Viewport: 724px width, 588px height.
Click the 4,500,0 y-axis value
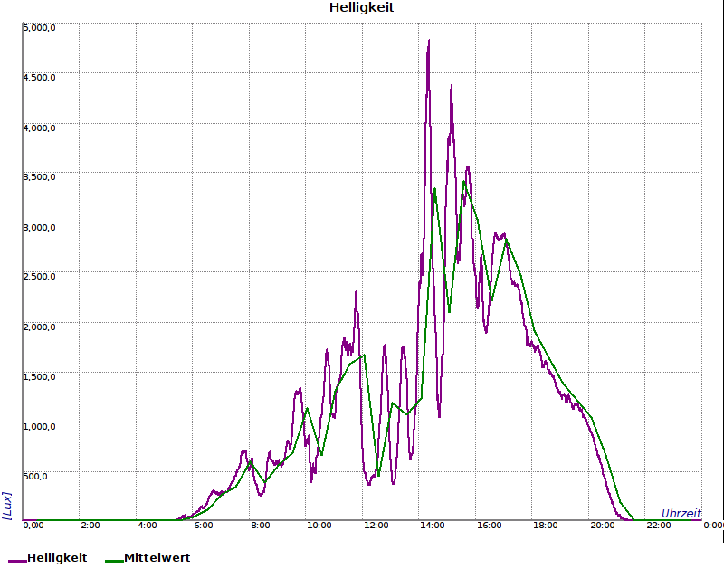coord(39,78)
